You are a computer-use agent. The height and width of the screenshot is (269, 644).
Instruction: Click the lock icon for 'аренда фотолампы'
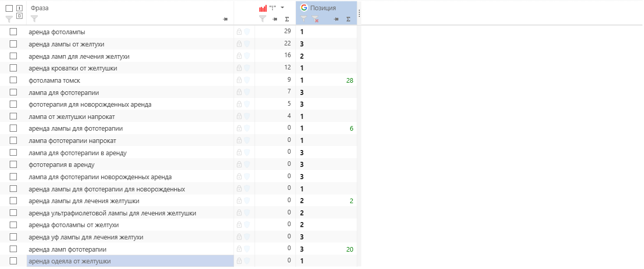pyautogui.click(x=239, y=32)
